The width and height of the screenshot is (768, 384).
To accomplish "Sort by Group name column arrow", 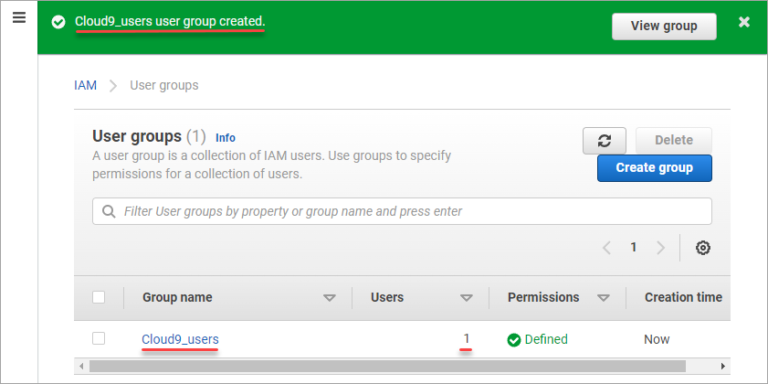I will pyautogui.click(x=330, y=298).
